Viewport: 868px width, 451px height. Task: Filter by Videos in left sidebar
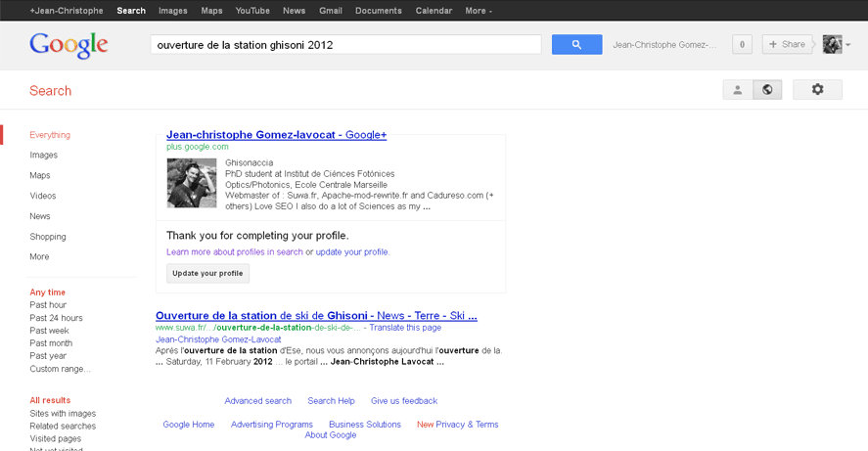(x=43, y=196)
